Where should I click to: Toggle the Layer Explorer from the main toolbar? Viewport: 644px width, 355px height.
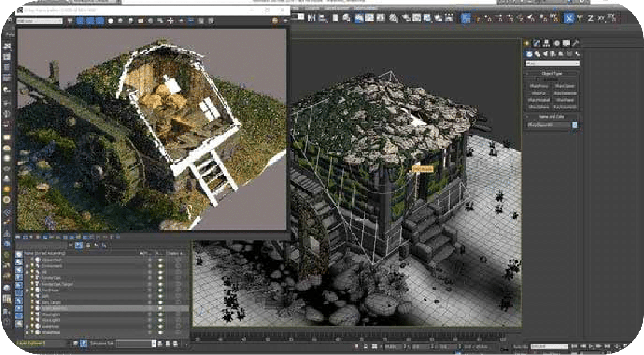point(346,18)
